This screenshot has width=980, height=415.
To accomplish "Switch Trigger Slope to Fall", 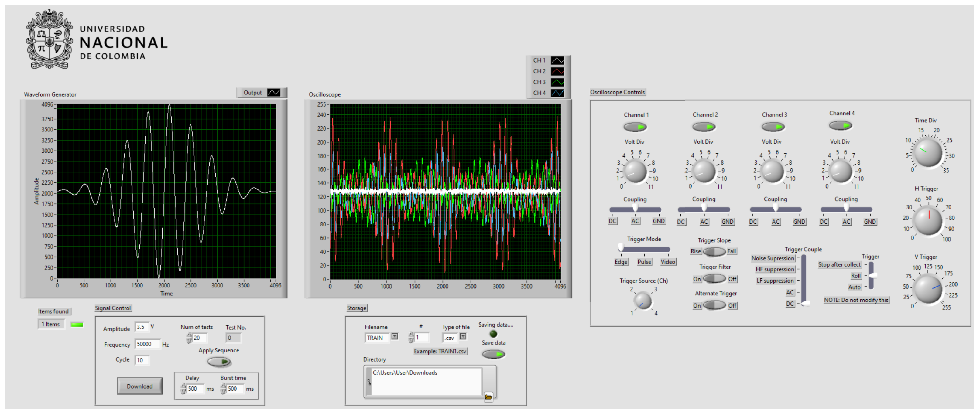I will (x=722, y=252).
